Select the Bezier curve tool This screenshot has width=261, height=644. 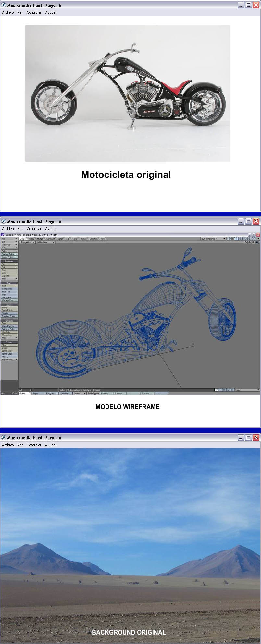(x=9, y=348)
